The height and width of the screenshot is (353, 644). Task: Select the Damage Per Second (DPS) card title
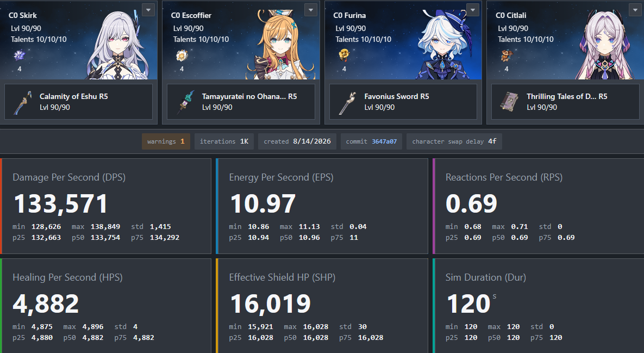coord(69,177)
